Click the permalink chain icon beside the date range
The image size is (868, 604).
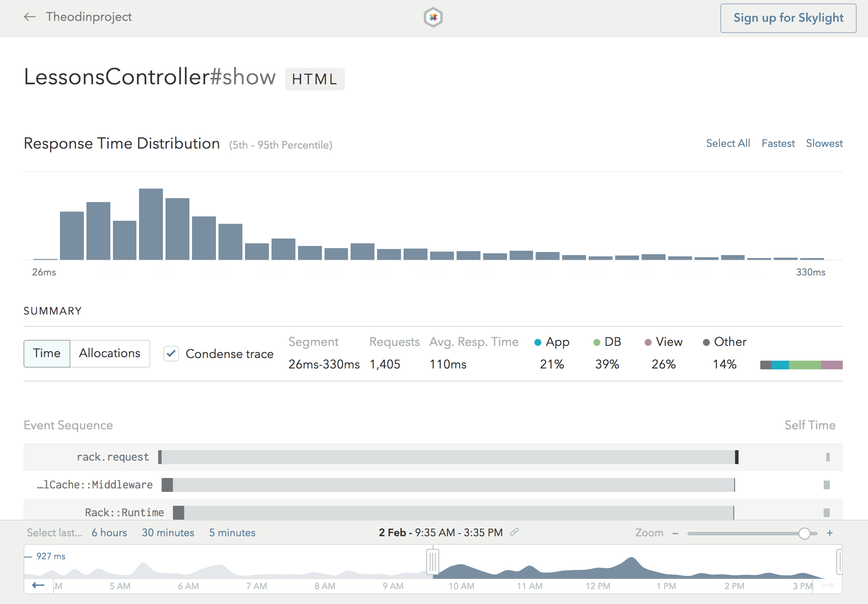click(515, 532)
